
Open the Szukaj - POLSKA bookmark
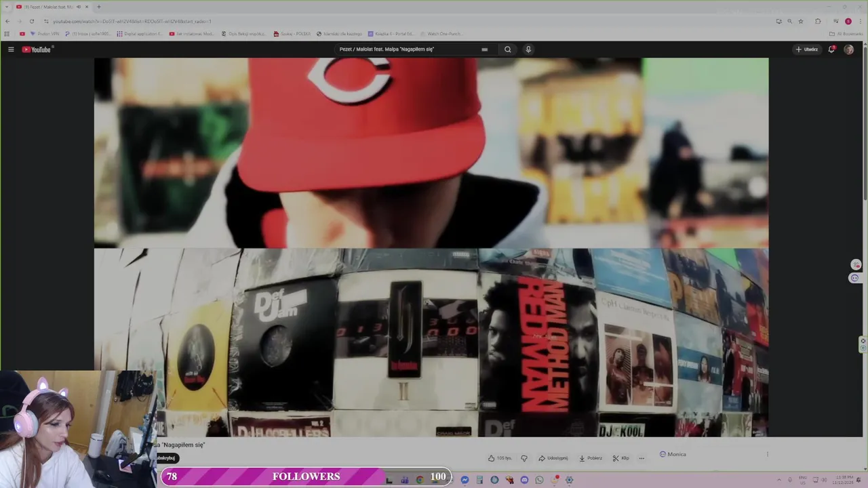(x=292, y=33)
